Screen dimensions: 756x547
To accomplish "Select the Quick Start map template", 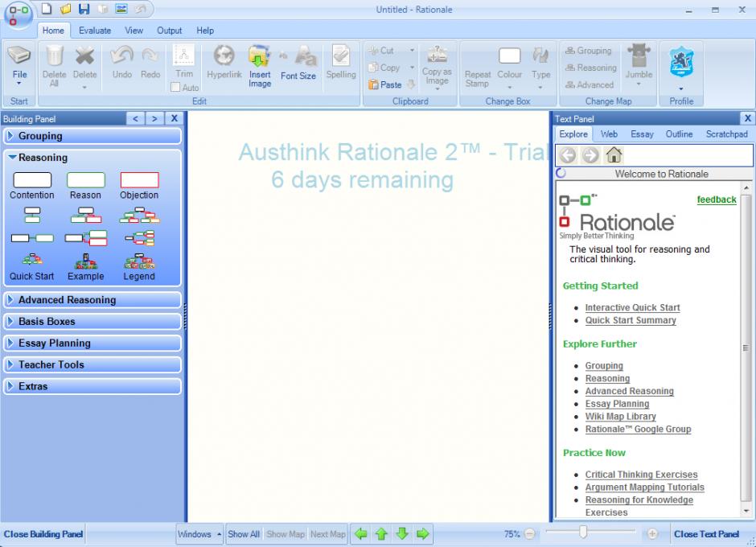I will (32, 267).
